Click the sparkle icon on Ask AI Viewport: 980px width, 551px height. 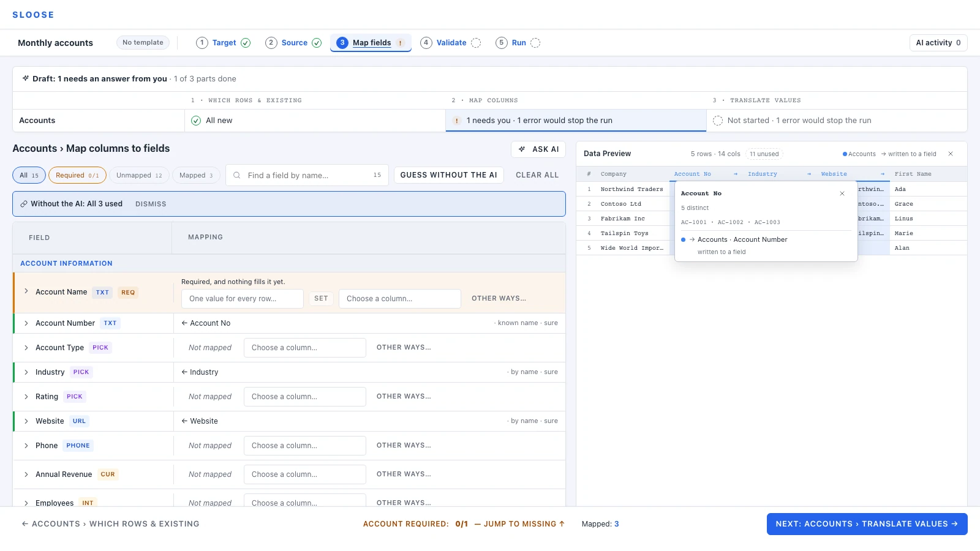(x=522, y=149)
